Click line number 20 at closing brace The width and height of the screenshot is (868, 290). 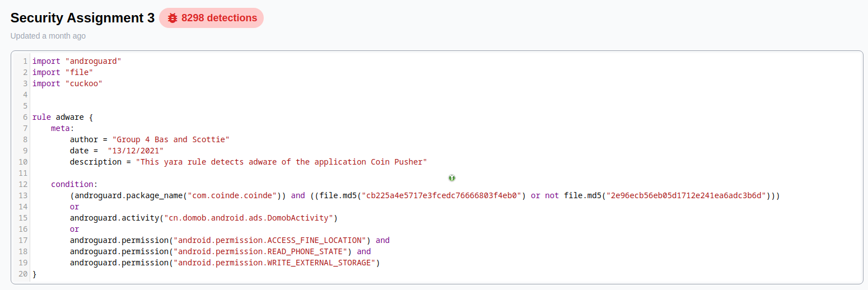pos(23,274)
